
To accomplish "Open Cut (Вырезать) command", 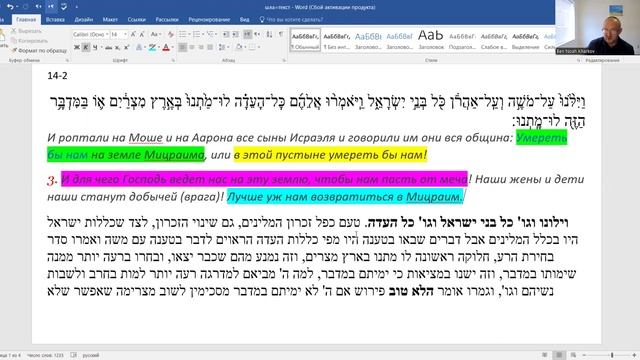I will click(27, 31).
